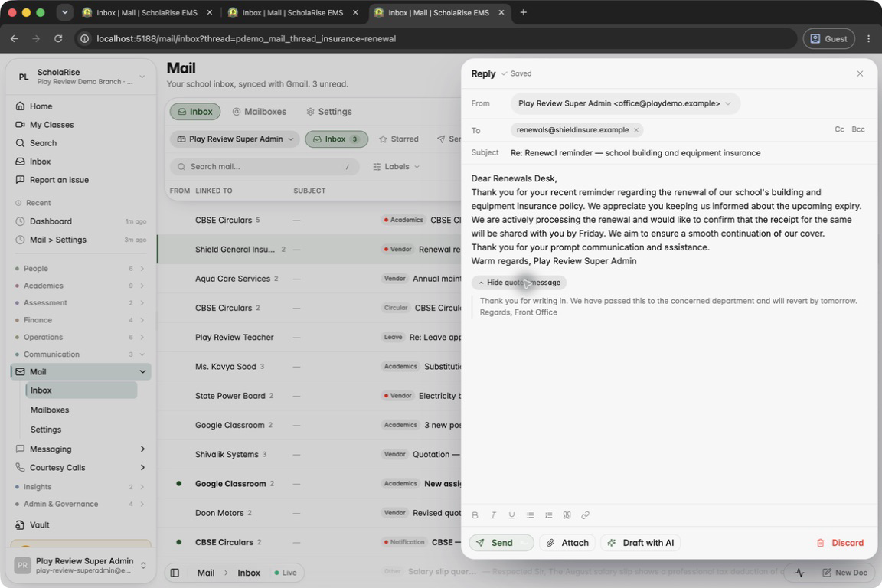Click New Doc button

pos(844,573)
